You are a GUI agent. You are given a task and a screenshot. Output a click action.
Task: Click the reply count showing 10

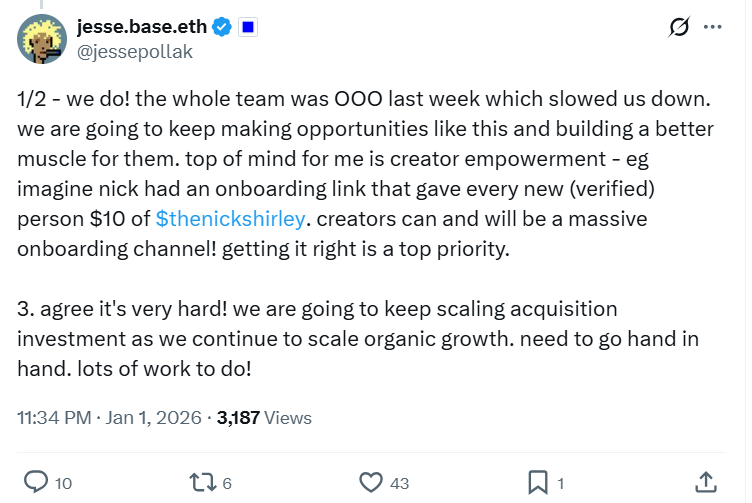(x=63, y=484)
